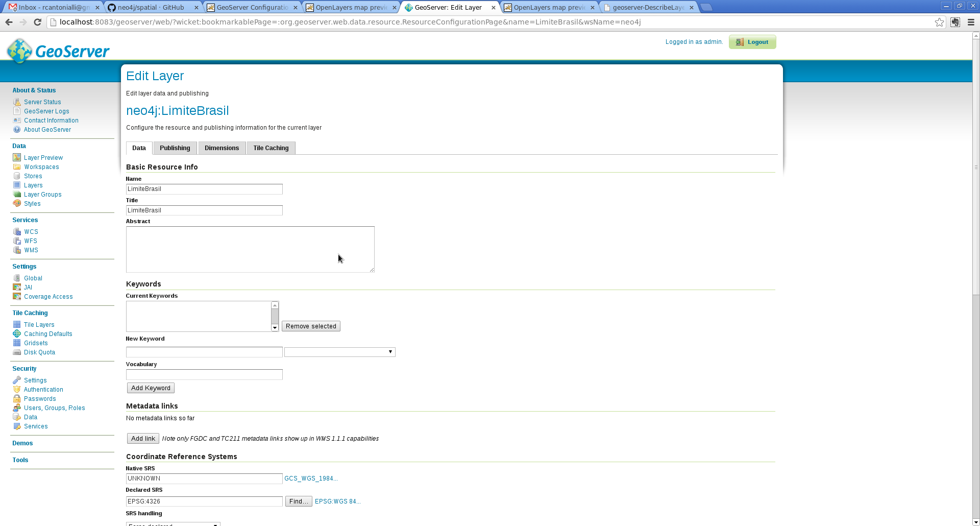Switch to geoserver-DescribeLayer browser tab
The width and height of the screenshot is (980, 526).
click(648, 7)
